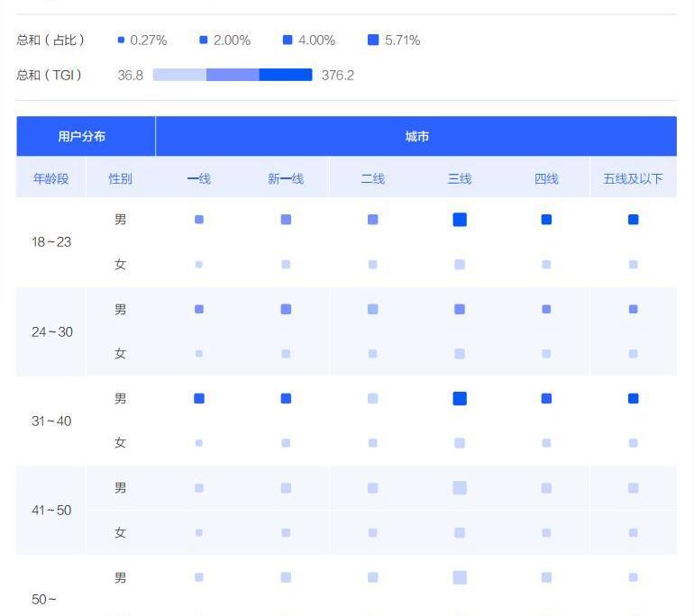The width and height of the screenshot is (694, 616).
Task: Click the 总和（占比）legend label
Action: pos(50,40)
